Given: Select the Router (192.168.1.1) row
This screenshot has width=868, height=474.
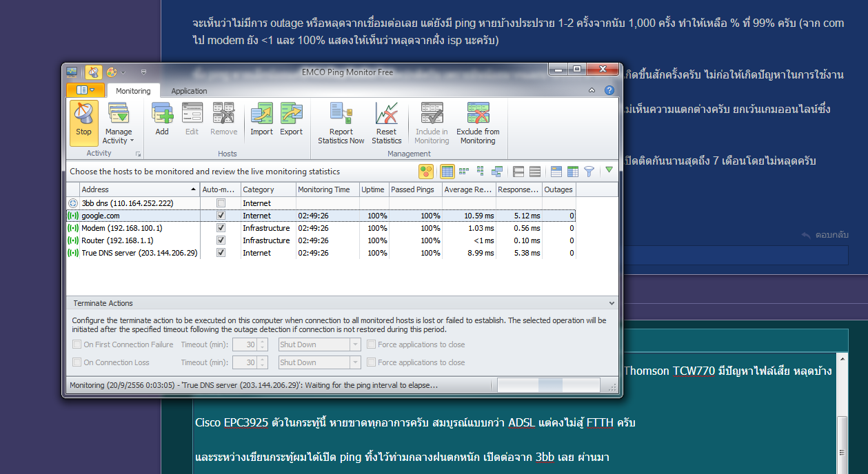Looking at the screenshot, I should (x=321, y=240).
